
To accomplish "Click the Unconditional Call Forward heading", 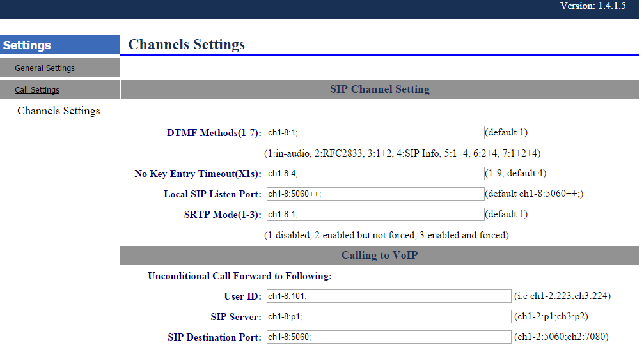I will click(240, 277).
